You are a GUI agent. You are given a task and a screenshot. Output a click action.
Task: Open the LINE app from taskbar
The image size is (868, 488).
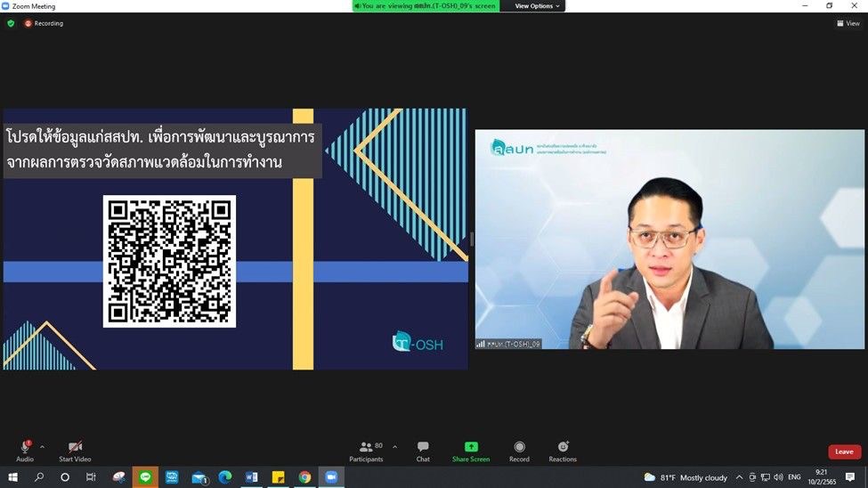(x=145, y=477)
